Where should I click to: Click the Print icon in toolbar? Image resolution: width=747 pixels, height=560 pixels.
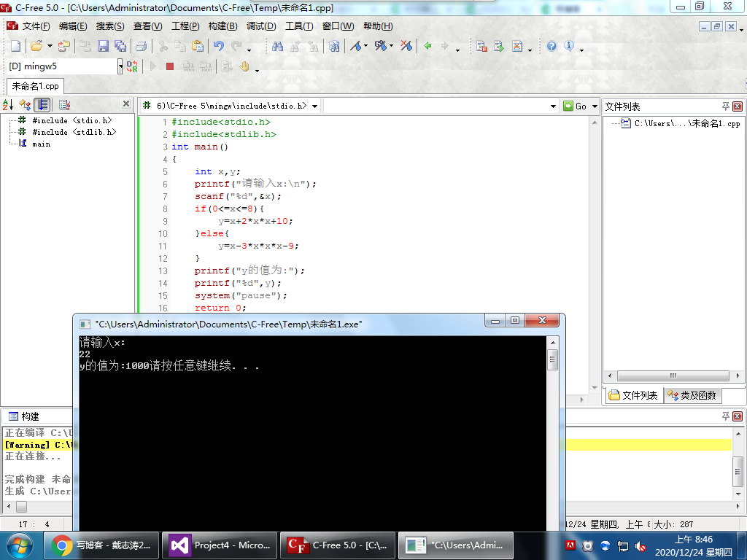click(x=142, y=46)
